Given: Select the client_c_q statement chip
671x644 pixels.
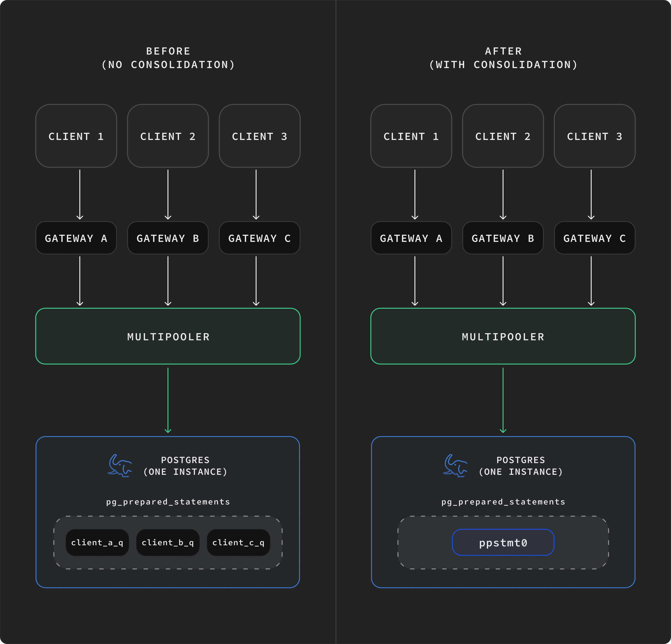Looking at the screenshot, I should (238, 543).
